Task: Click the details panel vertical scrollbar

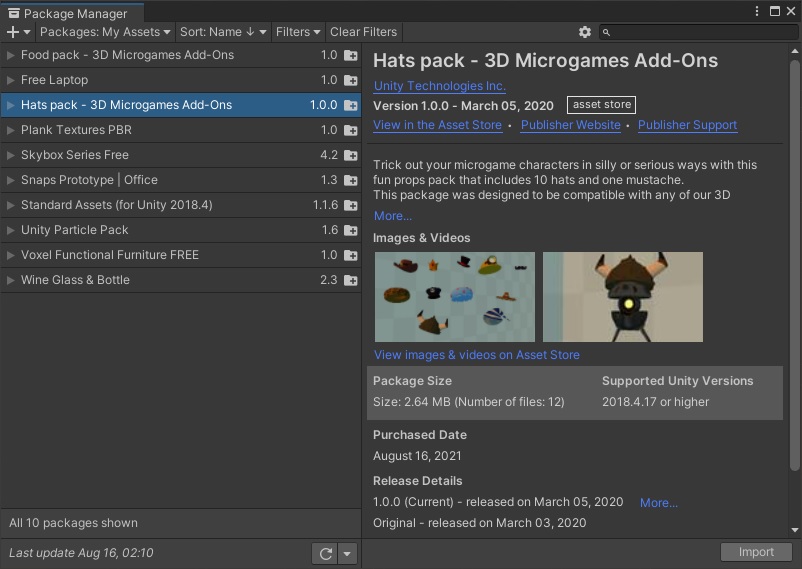Action: (x=794, y=265)
